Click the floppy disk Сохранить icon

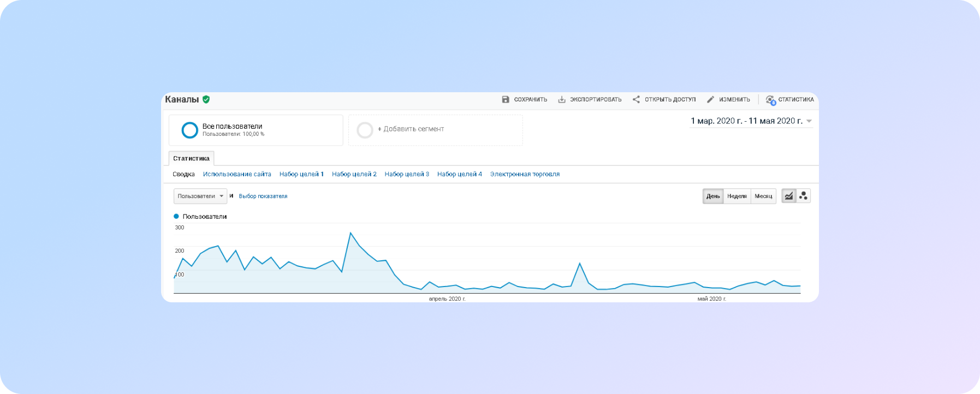coord(506,99)
